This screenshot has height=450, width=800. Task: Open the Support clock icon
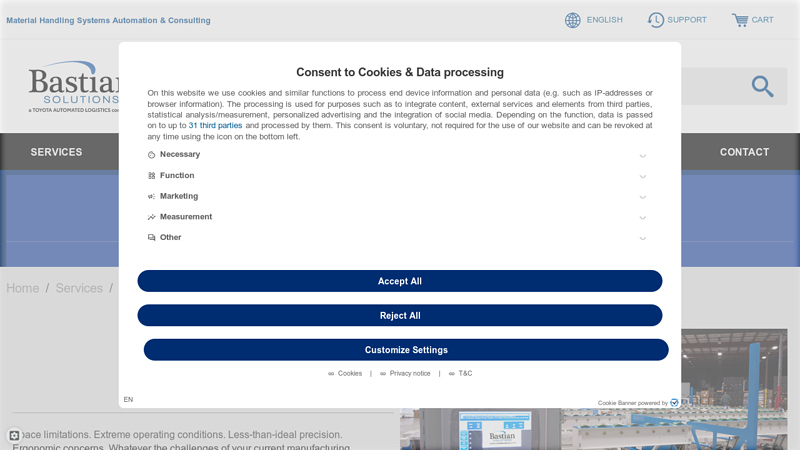click(656, 20)
